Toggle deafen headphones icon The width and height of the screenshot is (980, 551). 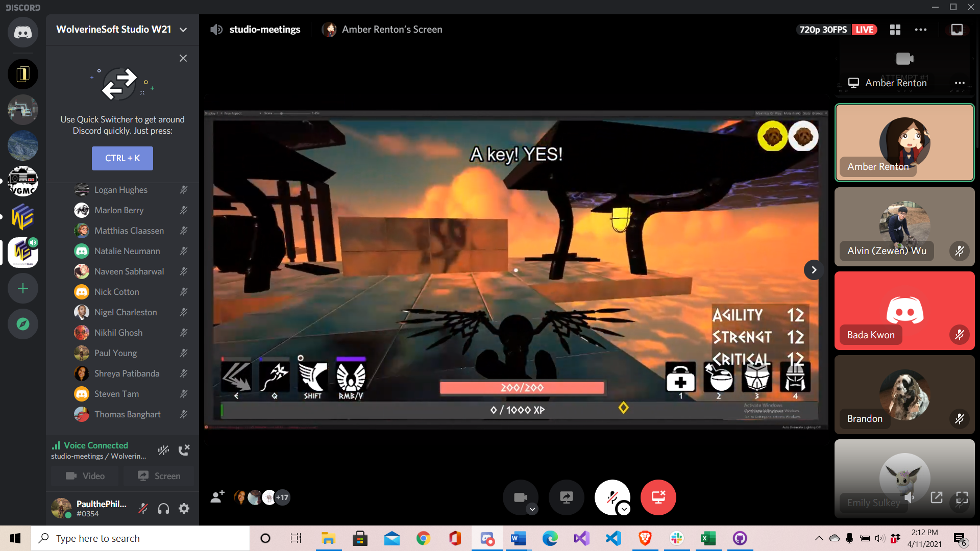(163, 508)
